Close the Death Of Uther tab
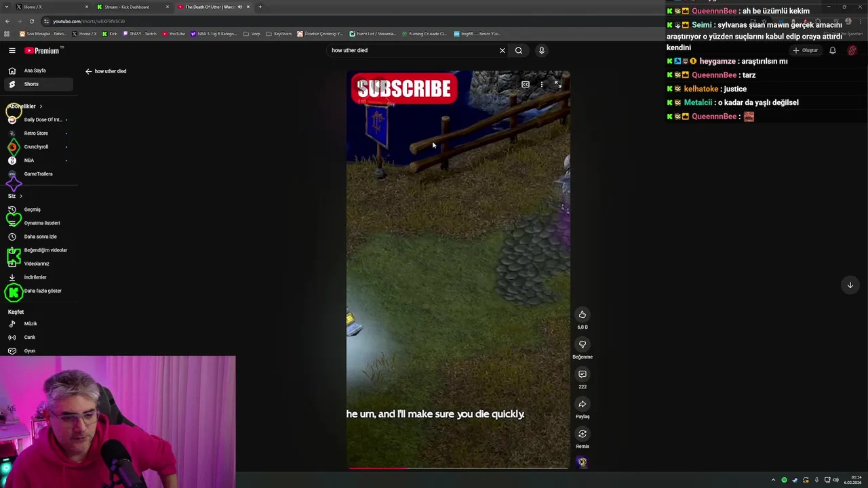Screen dimensions: 868x488 [248, 7]
